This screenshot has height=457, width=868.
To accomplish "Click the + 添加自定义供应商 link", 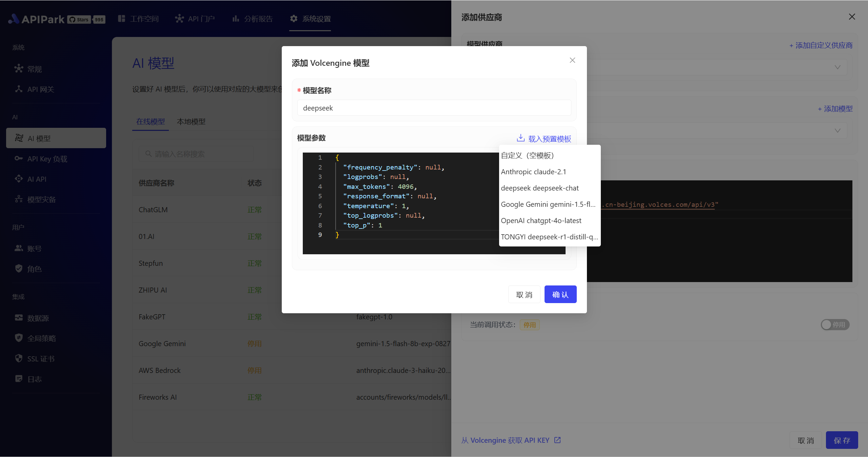I will tap(821, 45).
